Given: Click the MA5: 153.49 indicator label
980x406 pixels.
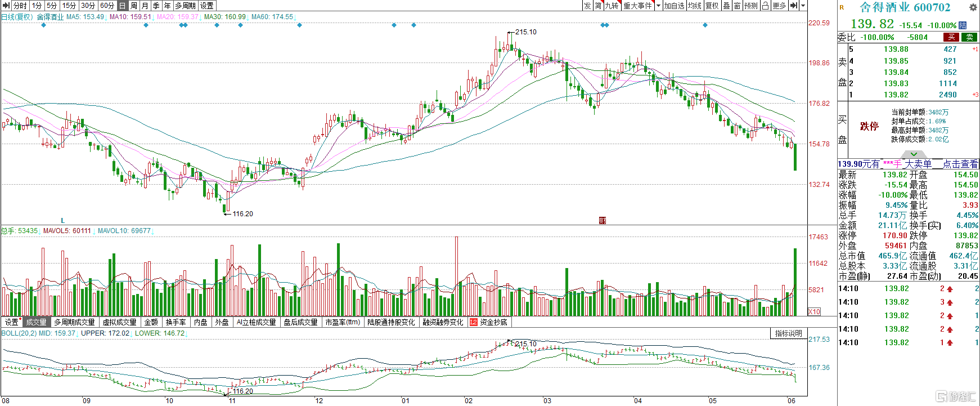Looking at the screenshot, I should pyautogui.click(x=85, y=17).
